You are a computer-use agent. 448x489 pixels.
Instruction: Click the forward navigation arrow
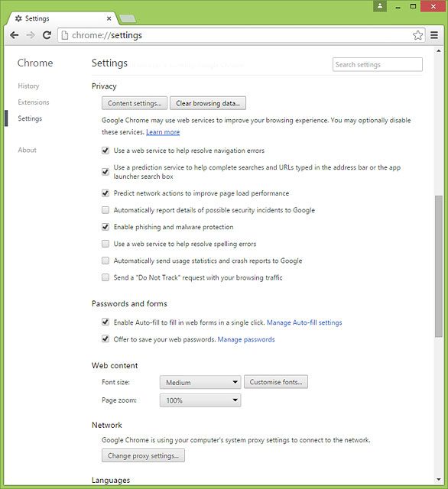coord(31,35)
